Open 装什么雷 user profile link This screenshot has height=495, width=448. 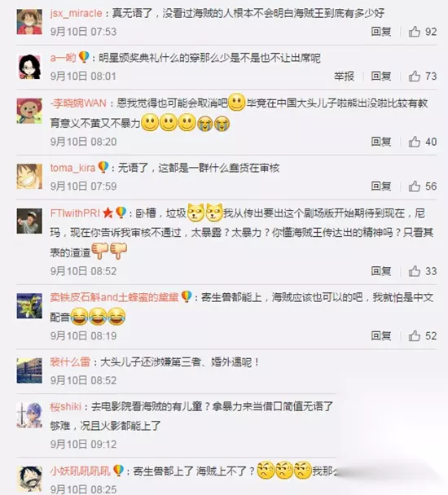[x=70, y=361]
